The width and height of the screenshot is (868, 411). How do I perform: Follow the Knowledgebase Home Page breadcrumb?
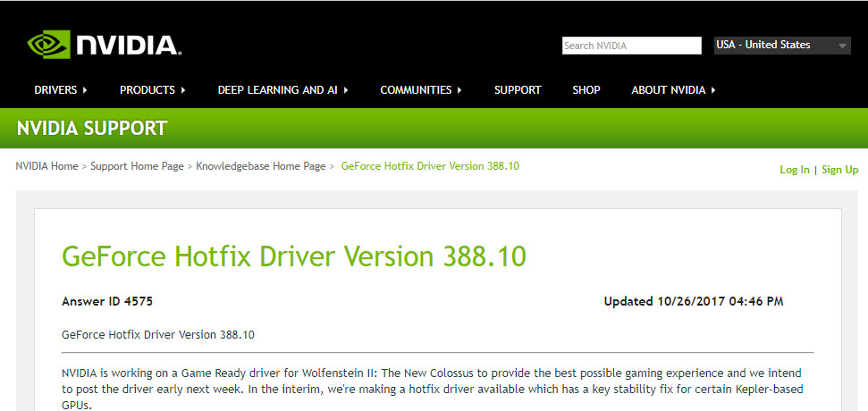pos(261,166)
